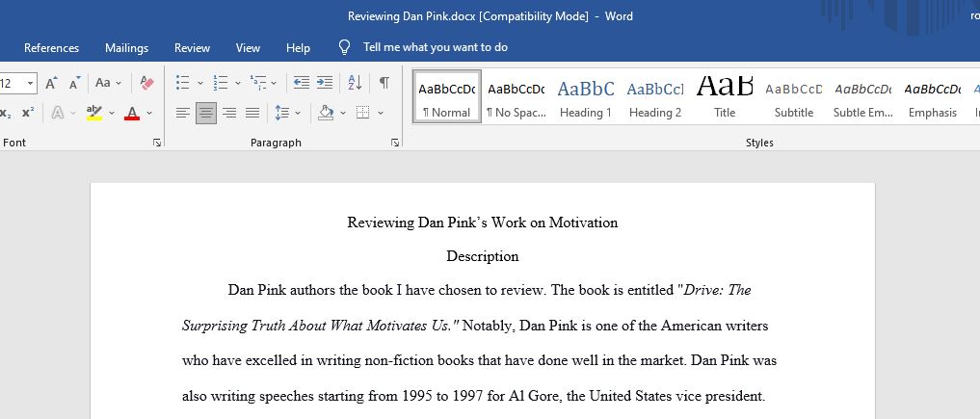Open the Text Effects dropdown arrow
Viewport: 980px width, 419px height.
[x=73, y=113]
